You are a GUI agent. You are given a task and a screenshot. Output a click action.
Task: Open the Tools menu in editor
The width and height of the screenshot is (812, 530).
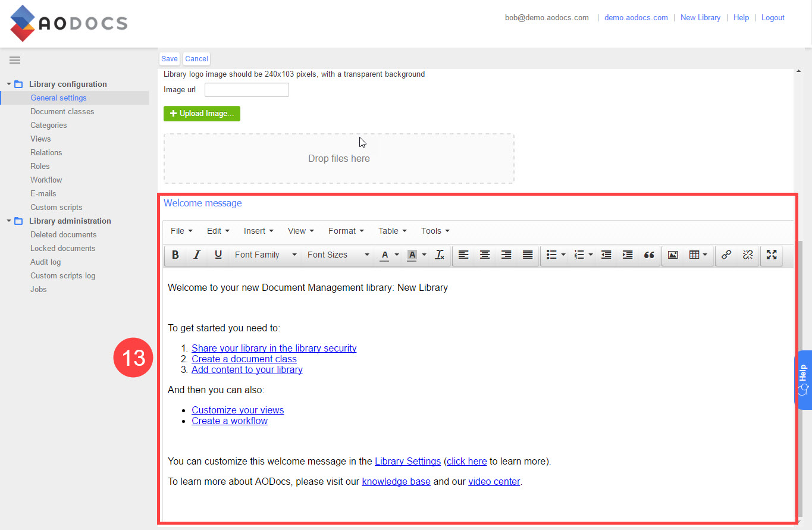[x=435, y=231]
